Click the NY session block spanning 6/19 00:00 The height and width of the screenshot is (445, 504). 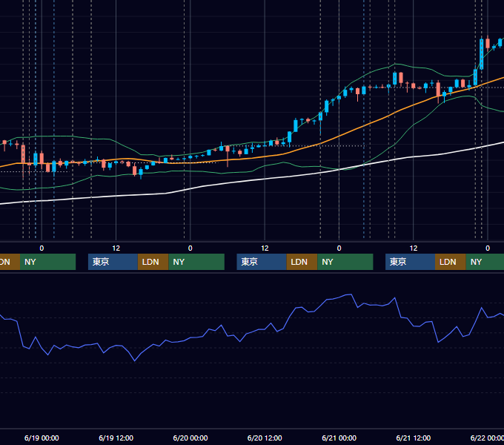click(47, 262)
